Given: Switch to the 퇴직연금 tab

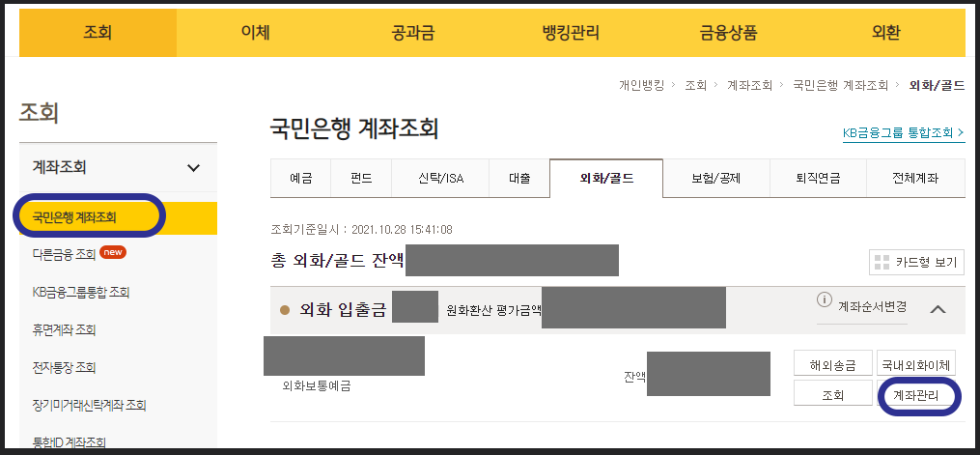Looking at the screenshot, I should (818, 178).
